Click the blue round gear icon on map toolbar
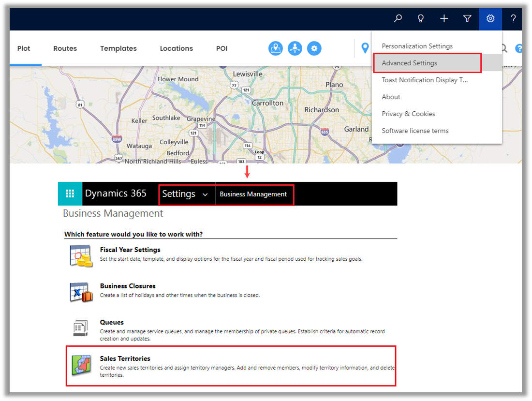Viewport: 532px width, 401px height. coord(314,48)
